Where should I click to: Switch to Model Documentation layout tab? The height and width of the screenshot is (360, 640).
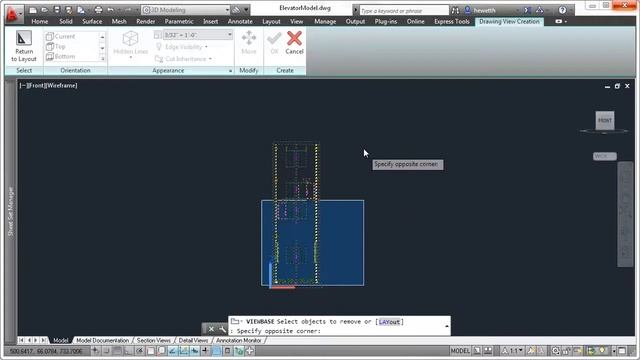coord(102,340)
